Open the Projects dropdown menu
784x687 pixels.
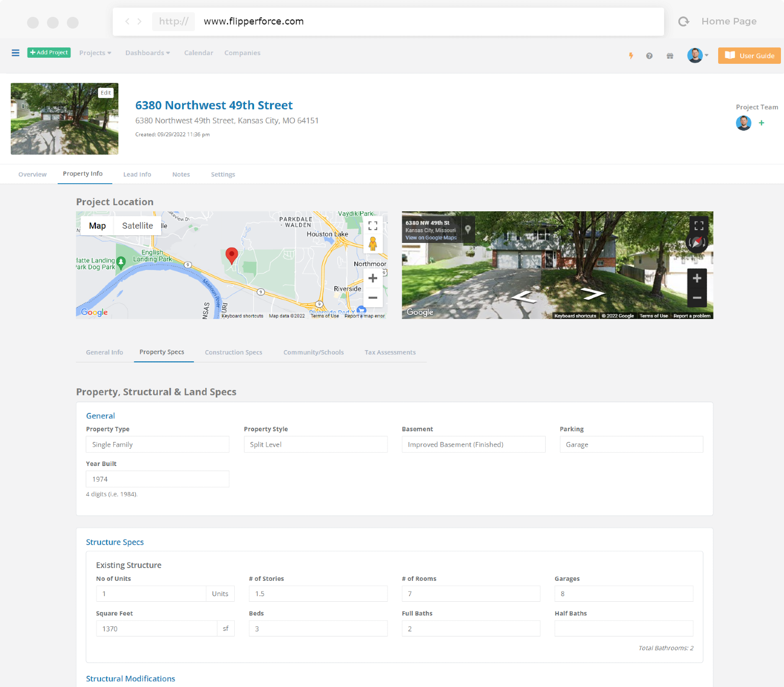tap(95, 53)
